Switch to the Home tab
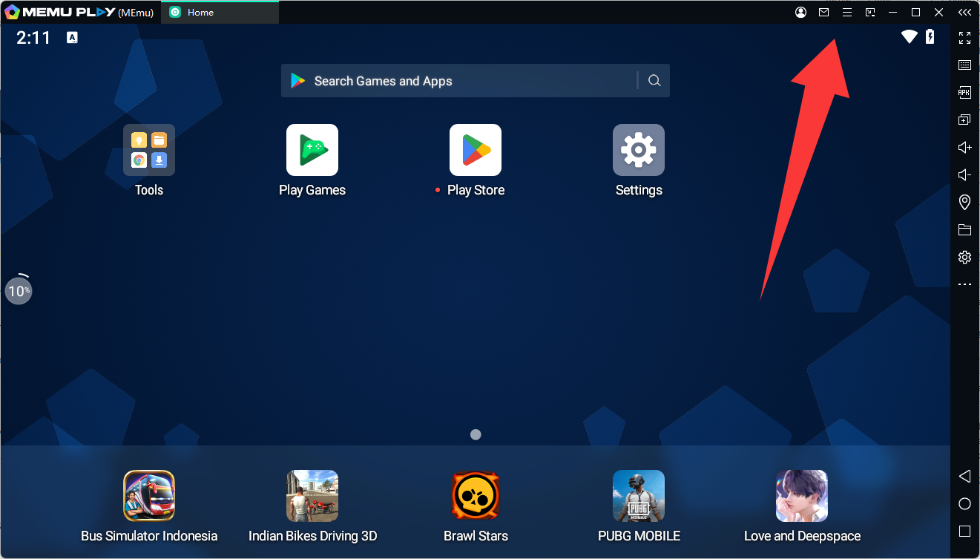Image resolution: width=980 pixels, height=559 pixels. pyautogui.click(x=220, y=13)
